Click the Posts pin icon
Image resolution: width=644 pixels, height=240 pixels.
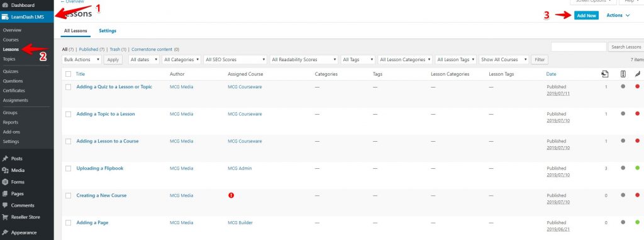tap(5, 159)
